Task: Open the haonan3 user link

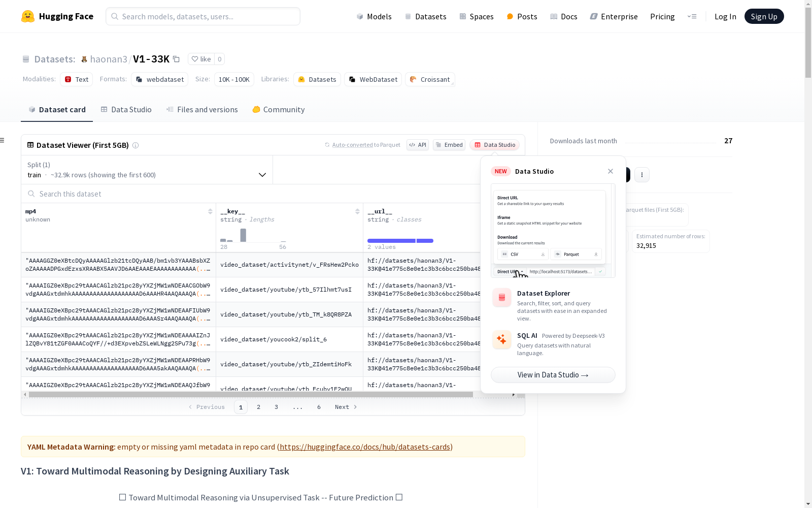Action: [109, 59]
